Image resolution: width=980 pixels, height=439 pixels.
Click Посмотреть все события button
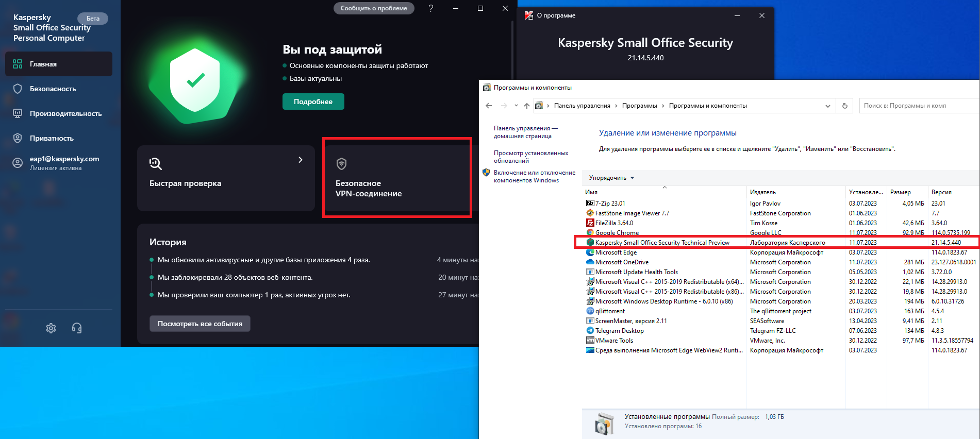(x=200, y=324)
